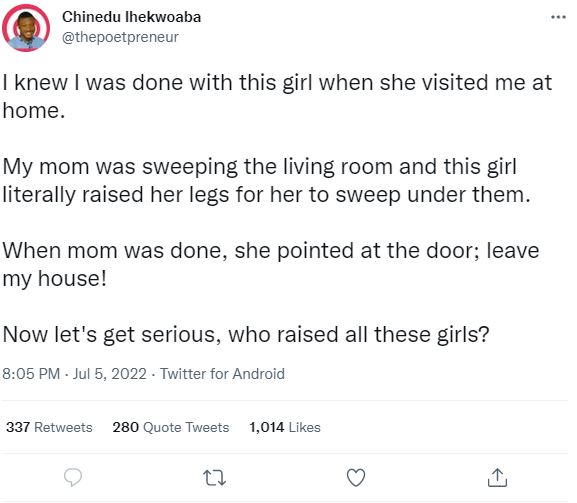Viewport: 577px width, 503px height.
Task: Open Chinedu Ihekwoaba's profile picture
Action: (x=26, y=28)
